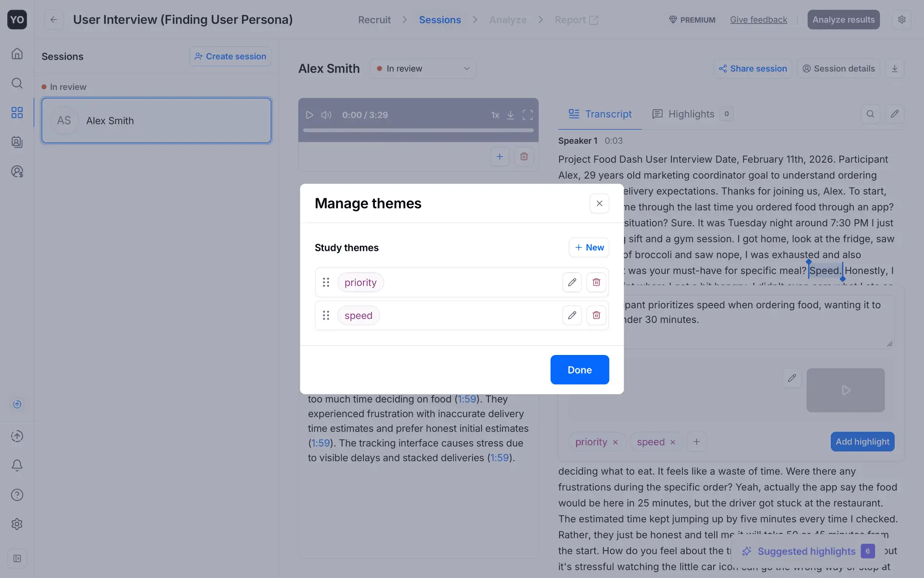Mute the recording audio
The height and width of the screenshot is (578, 924).
click(x=326, y=115)
